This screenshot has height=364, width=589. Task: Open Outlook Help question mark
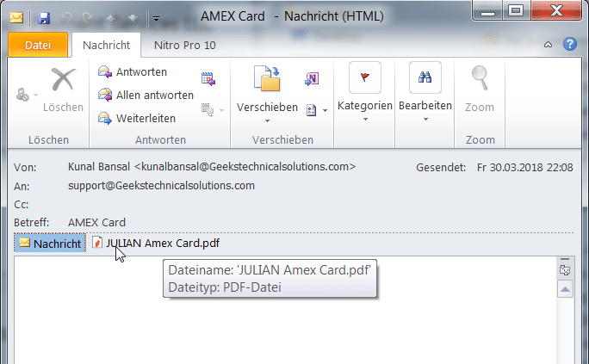569,44
